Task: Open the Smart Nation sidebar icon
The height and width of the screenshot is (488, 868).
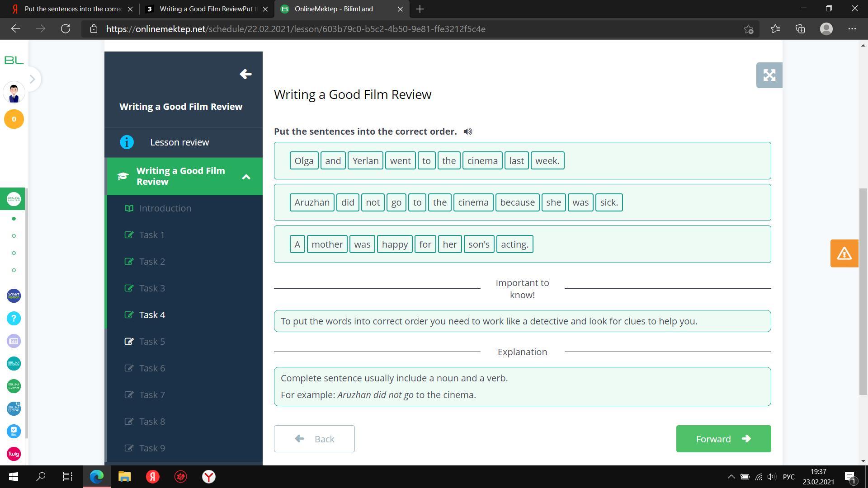Action: click(x=14, y=296)
